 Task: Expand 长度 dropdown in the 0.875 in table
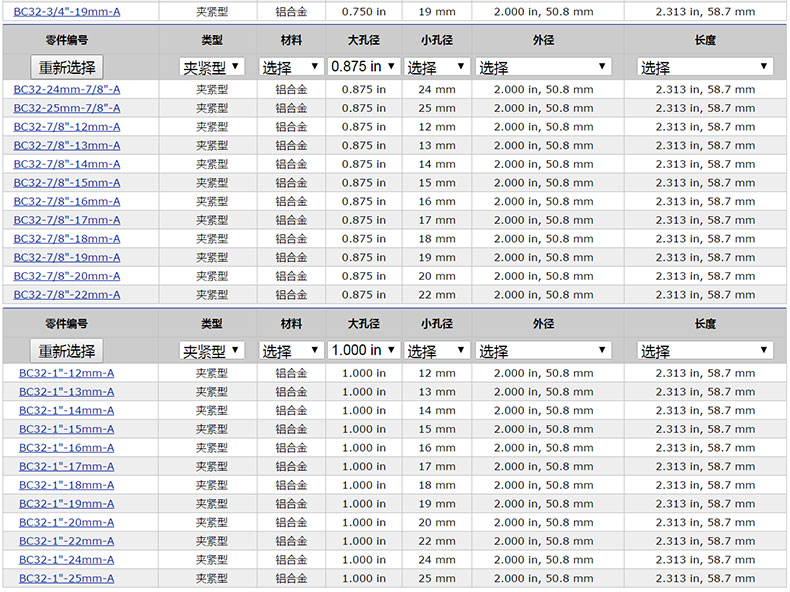(x=705, y=67)
